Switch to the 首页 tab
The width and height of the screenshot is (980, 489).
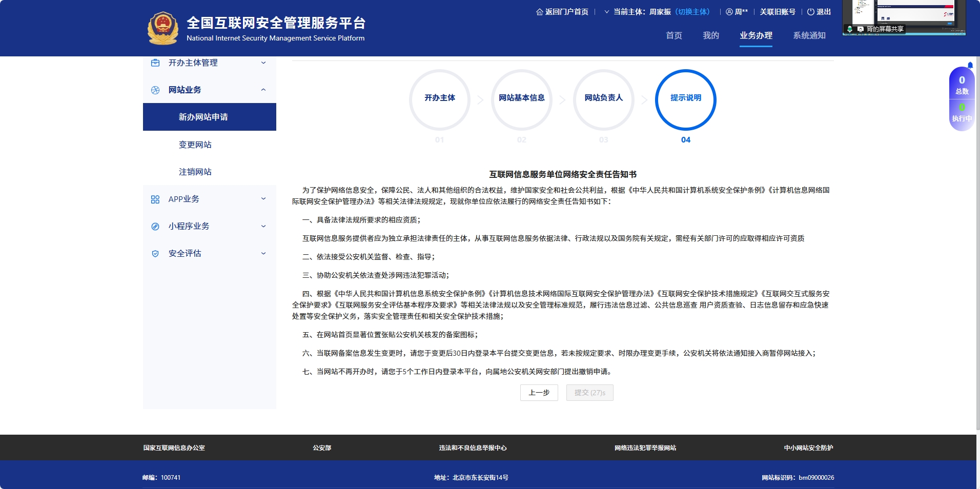[673, 35]
